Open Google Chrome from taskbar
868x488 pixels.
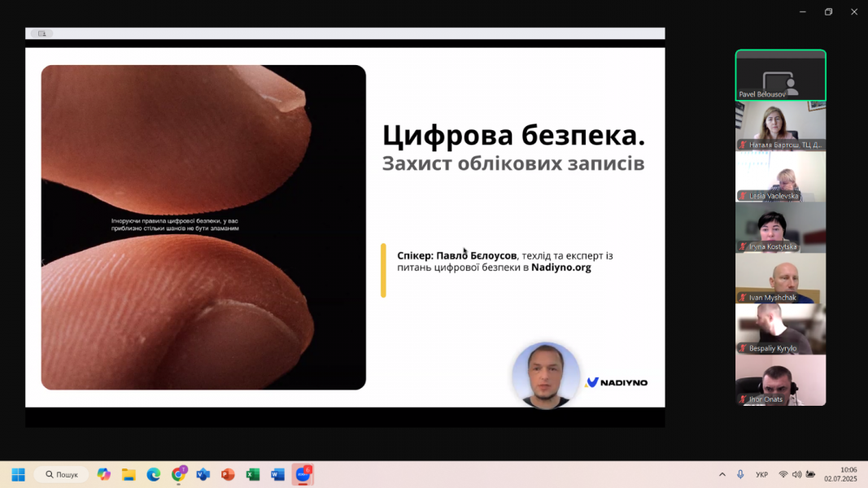(x=178, y=474)
